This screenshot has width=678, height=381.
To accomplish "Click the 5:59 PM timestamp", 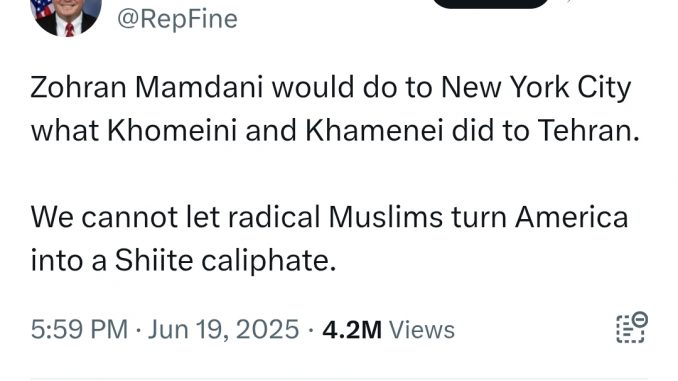I will coord(79,330).
